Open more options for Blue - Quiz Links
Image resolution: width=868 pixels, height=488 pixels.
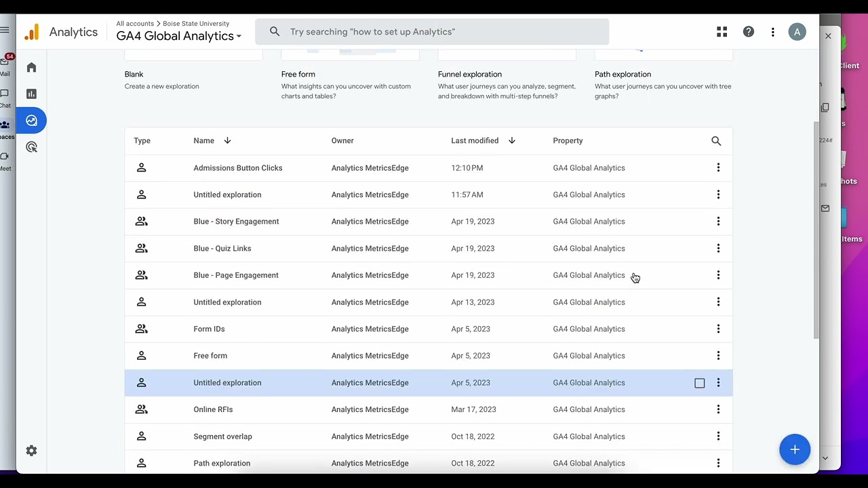tap(718, 249)
